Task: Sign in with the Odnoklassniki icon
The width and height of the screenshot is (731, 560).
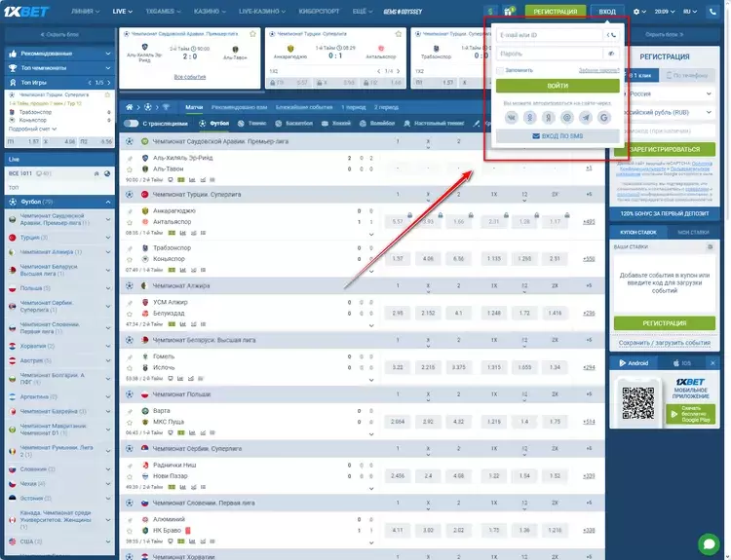Action: [x=530, y=118]
